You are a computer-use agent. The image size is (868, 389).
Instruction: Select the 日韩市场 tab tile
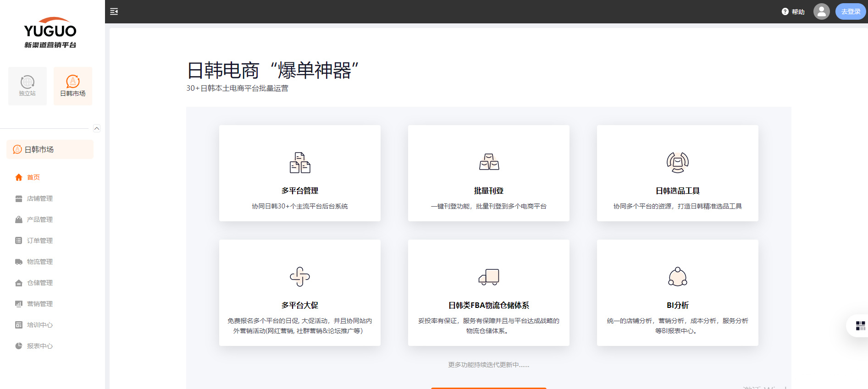coord(73,86)
